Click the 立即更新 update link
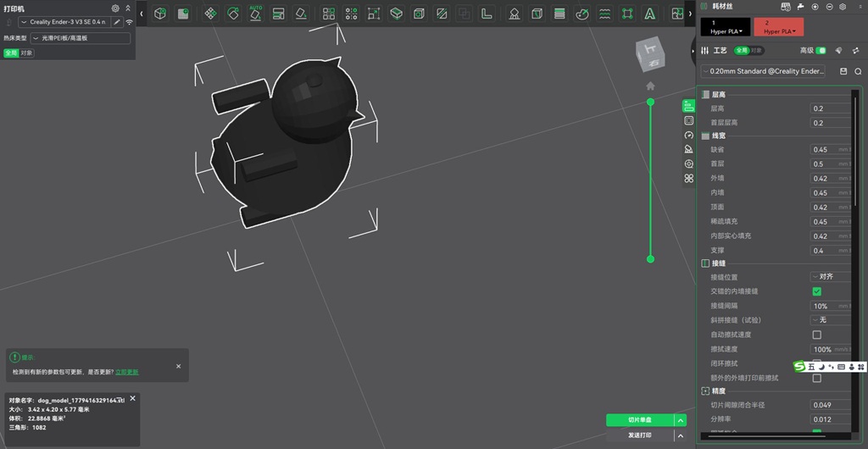 (x=127, y=372)
